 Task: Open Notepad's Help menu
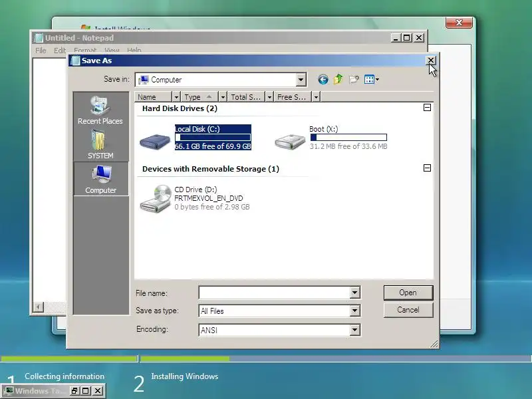pos(134,51)
